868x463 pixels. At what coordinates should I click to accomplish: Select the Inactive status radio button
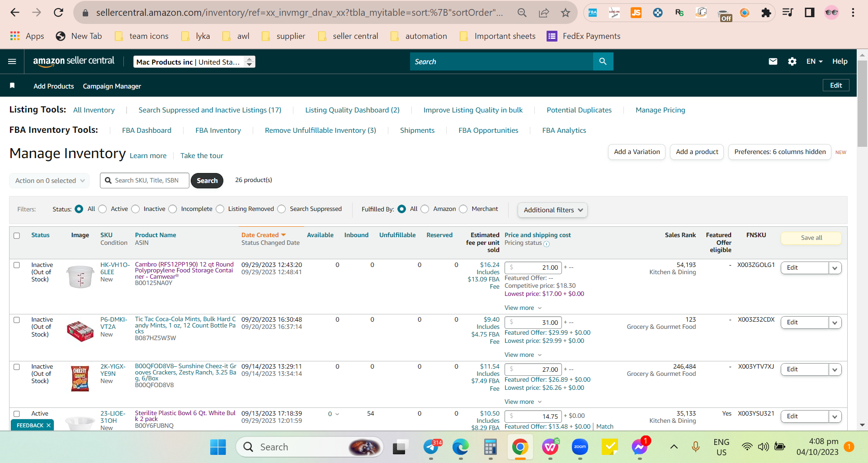[x=136, y=209]
